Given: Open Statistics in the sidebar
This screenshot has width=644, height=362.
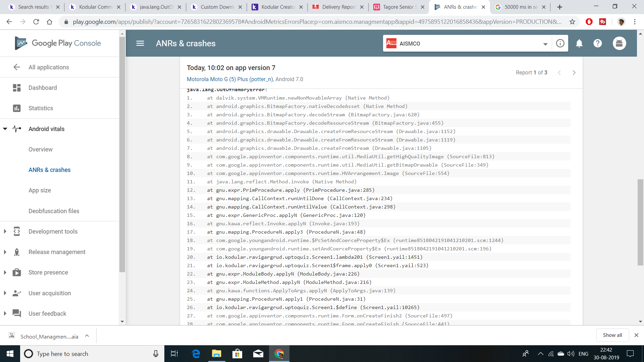Looking at the screenshot, I should [41, 108].
